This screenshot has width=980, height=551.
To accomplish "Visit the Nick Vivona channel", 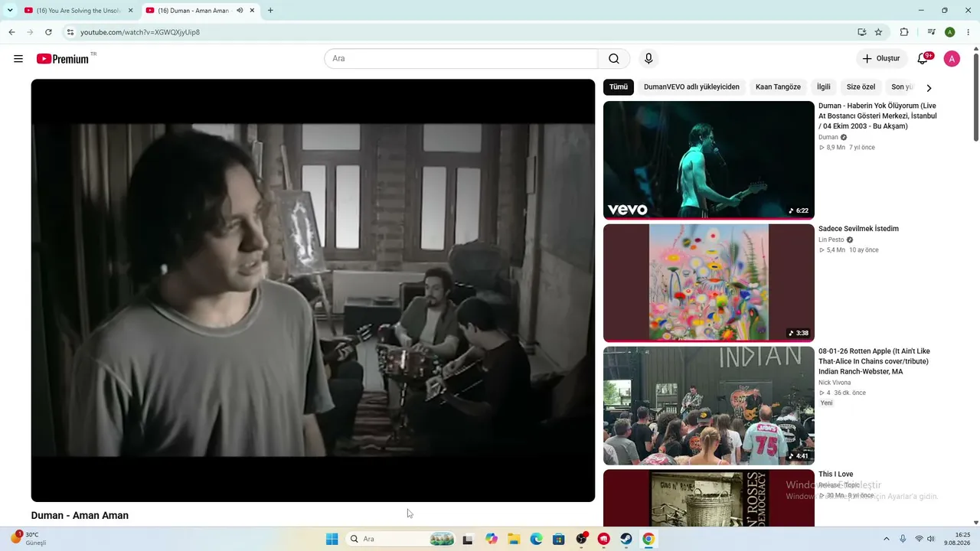I will click(x=835, y=383).
